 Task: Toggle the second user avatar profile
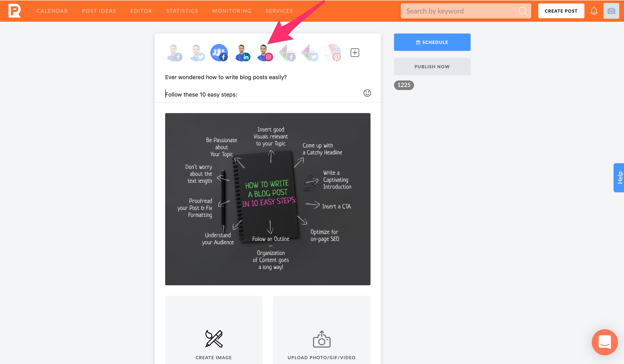(x=196, y=52)
